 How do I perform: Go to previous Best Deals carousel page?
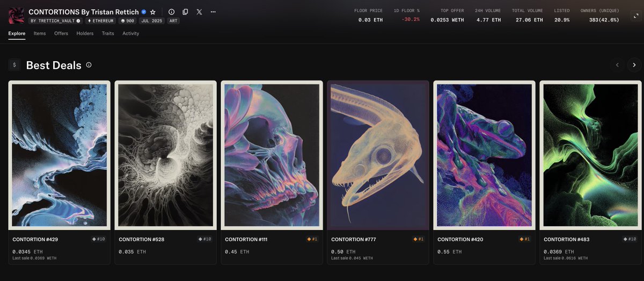(617, 65)
